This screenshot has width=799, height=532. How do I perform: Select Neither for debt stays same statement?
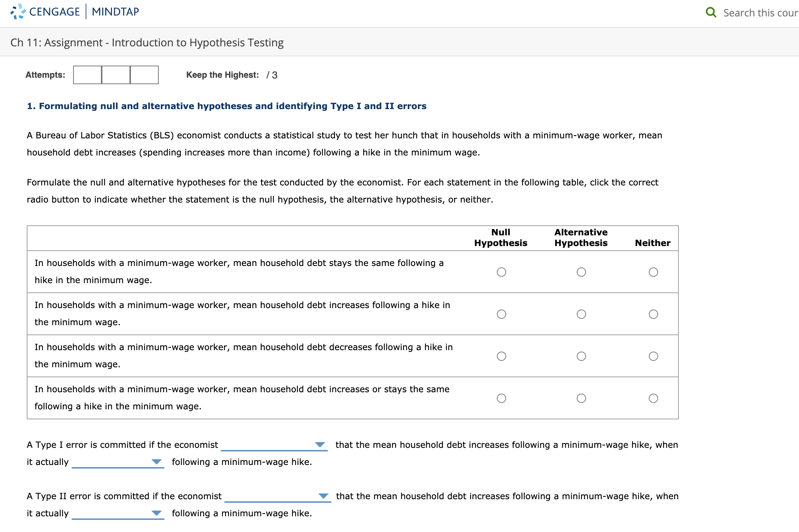pos(653,272)
